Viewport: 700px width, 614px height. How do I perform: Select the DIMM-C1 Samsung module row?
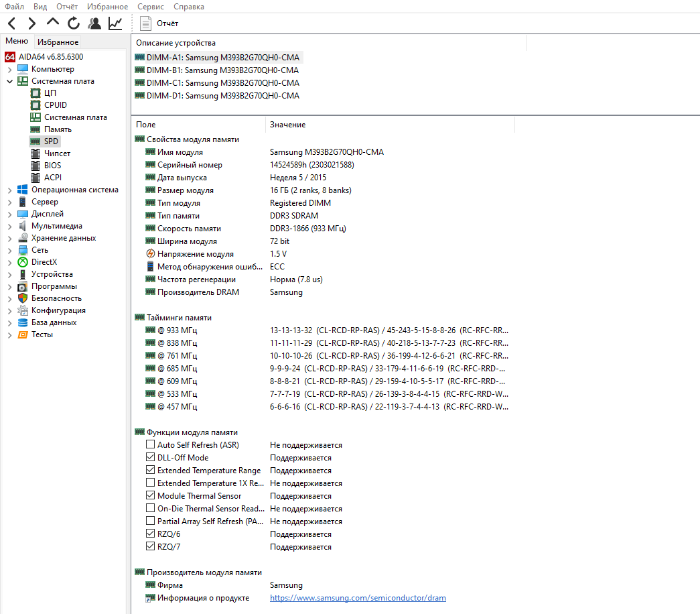tap(217, 82)
